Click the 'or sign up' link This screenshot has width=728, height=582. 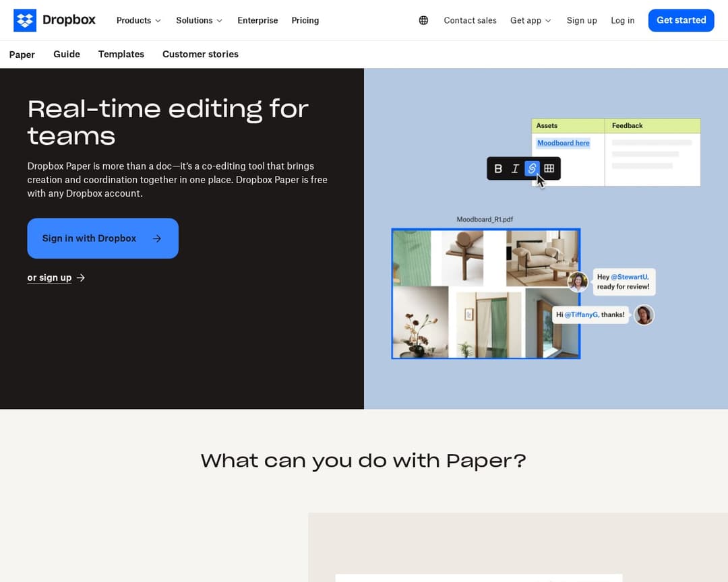click(x=49, y=278)
